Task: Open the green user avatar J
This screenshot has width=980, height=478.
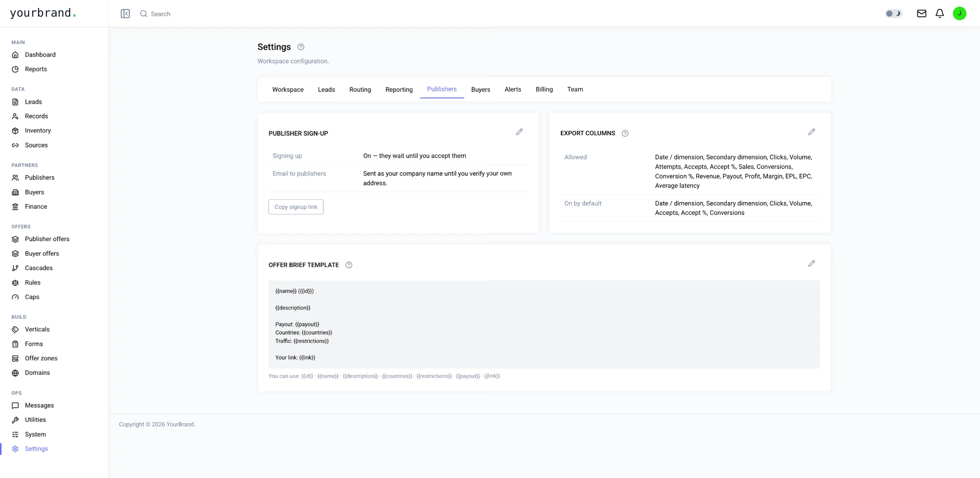Action: [x=959, y=14]
